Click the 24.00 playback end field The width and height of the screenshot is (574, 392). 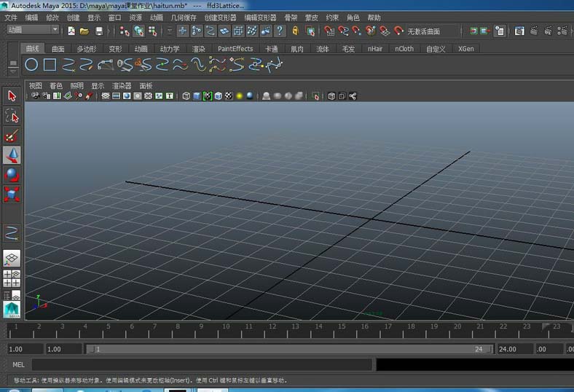click(x=514, y=349)
